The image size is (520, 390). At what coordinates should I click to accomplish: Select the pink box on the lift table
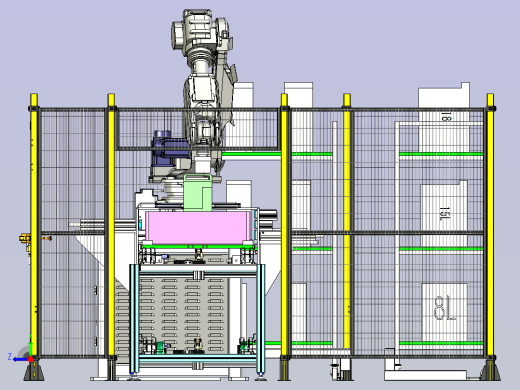(x=198, y=227)
